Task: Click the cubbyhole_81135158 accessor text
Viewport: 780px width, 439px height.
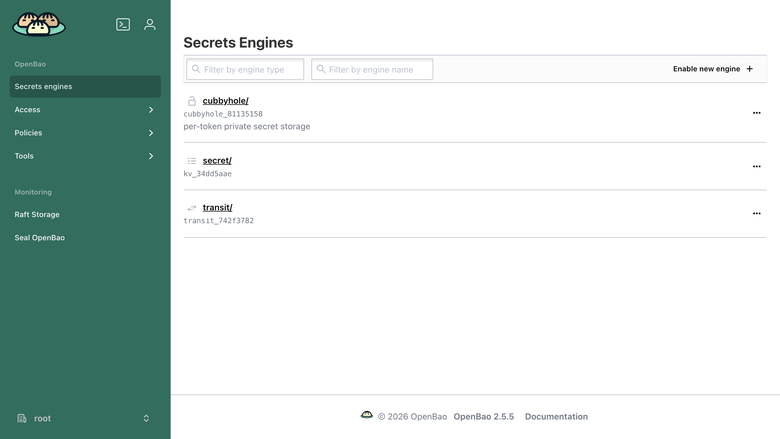Action: [x=223, y=114]
